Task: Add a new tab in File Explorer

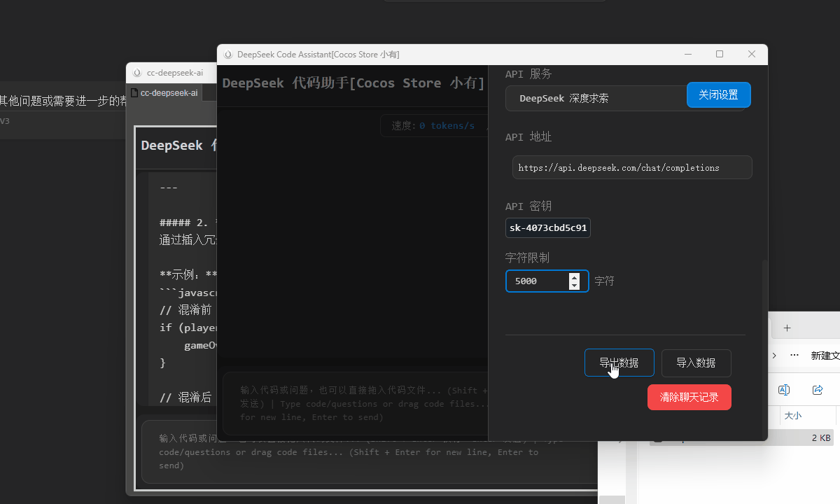Action: pos(787,328)
